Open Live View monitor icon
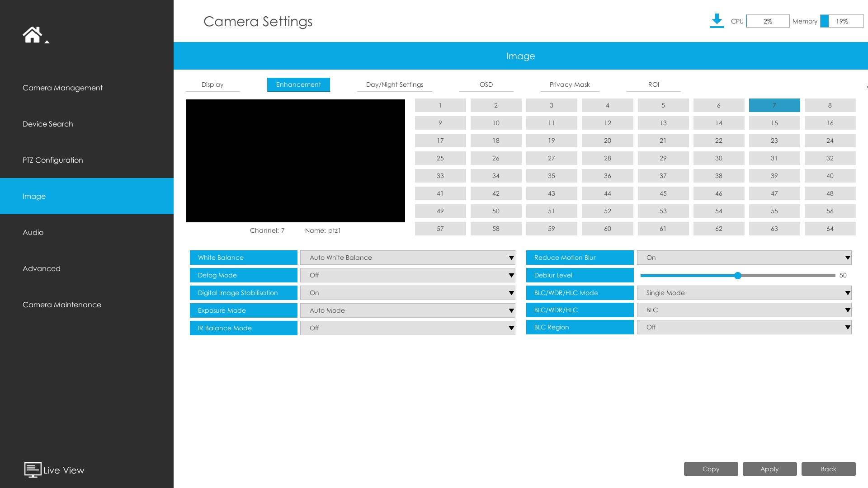The height and width of the screenshot is (488, 868). point(33,470)
